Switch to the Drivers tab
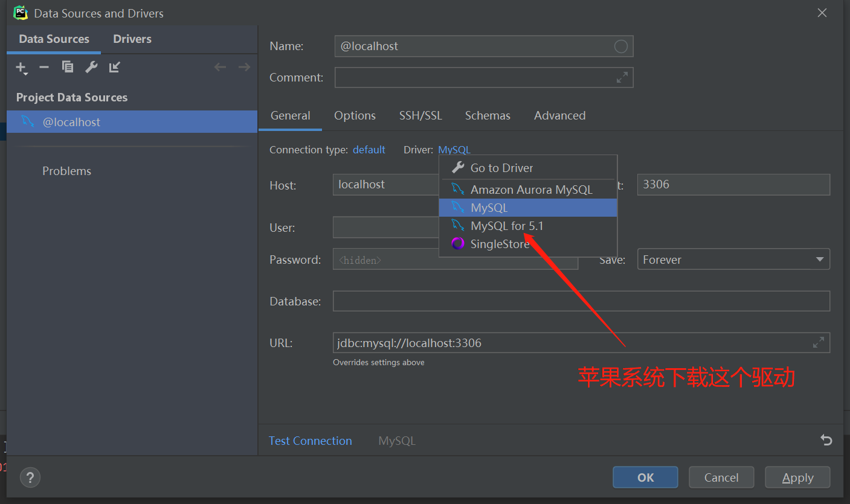Viewport: 850px width, 504px height. [x=132, y=39]
